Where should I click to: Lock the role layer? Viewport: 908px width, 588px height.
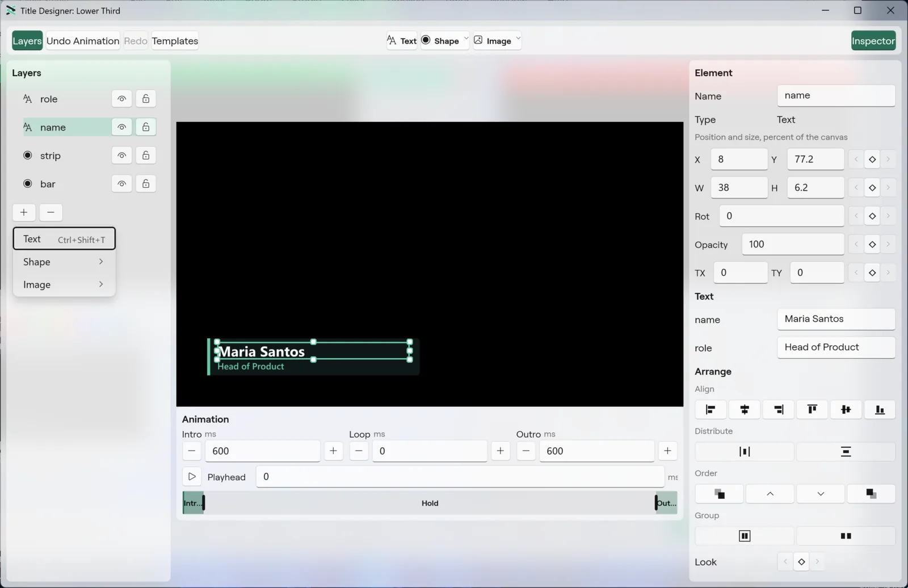146,99
